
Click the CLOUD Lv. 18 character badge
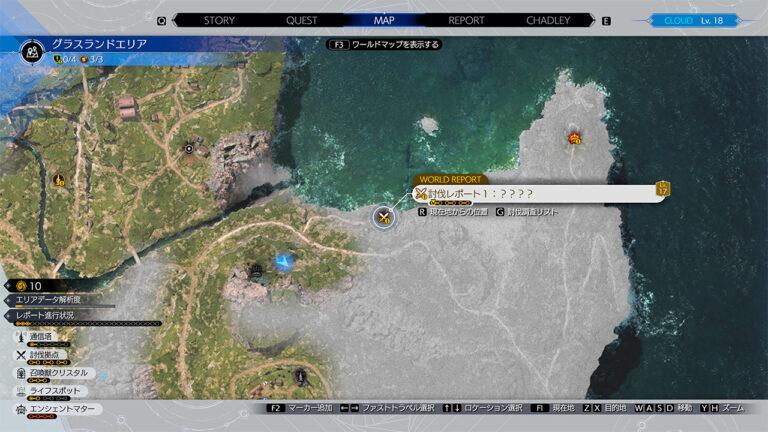point(693,21)
